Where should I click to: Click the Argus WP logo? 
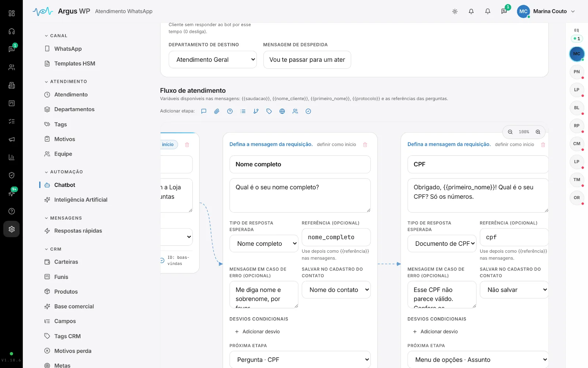(x=61, y=11)
